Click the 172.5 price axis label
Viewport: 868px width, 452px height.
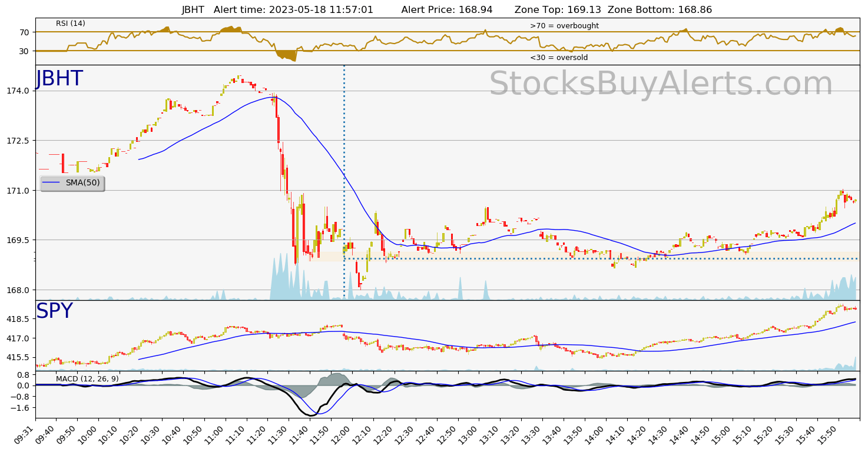19,141
